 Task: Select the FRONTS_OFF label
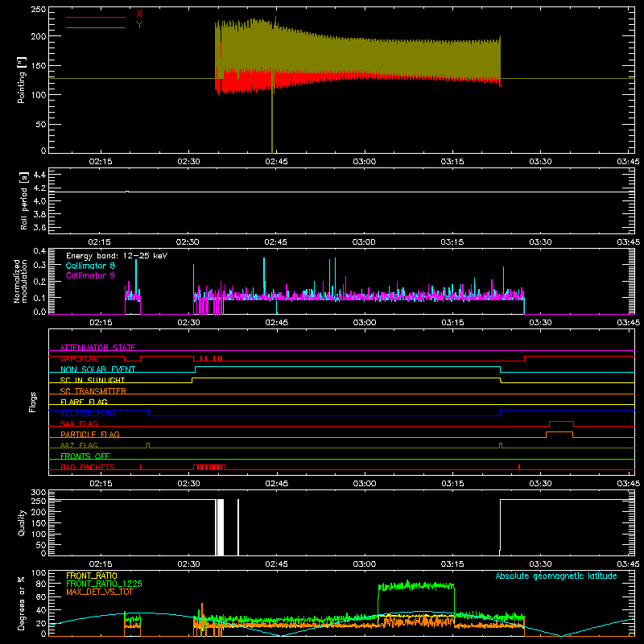[x=85, y=456]
